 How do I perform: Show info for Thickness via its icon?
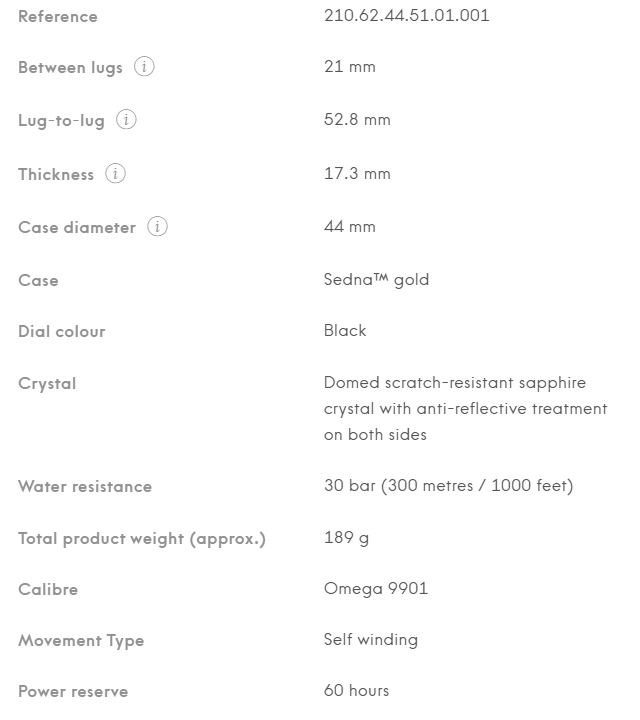click(116, 174)
